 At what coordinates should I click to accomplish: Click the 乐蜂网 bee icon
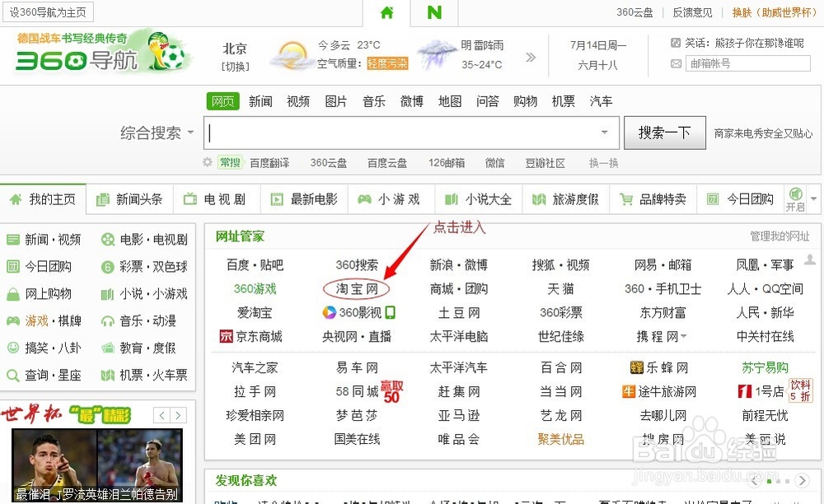(636, 367)
